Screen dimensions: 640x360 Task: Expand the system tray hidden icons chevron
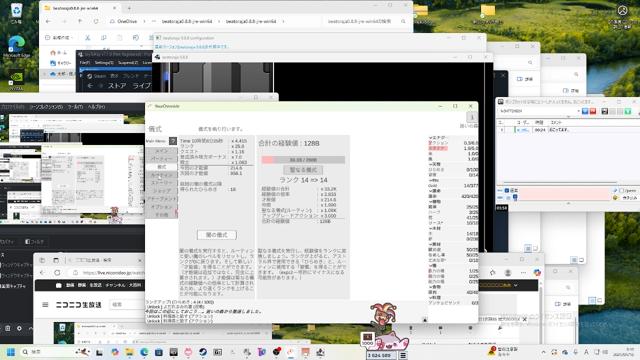(x=543, y=352)
